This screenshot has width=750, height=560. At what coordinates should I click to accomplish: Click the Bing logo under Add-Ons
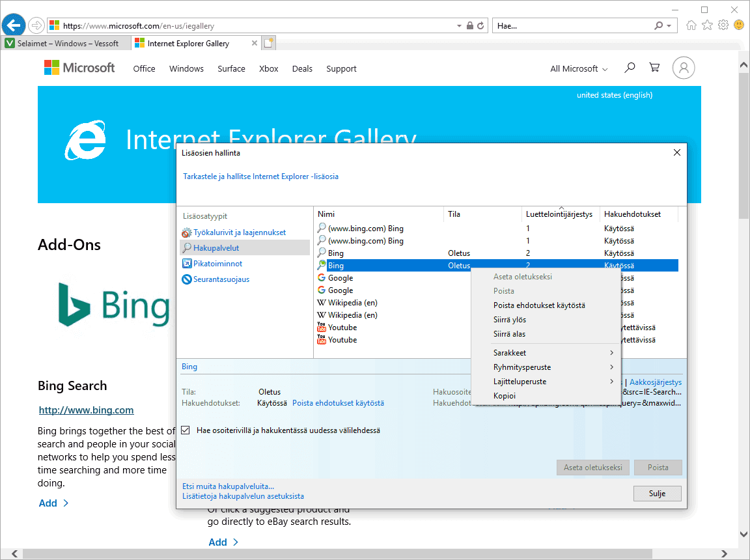(114, 304)
